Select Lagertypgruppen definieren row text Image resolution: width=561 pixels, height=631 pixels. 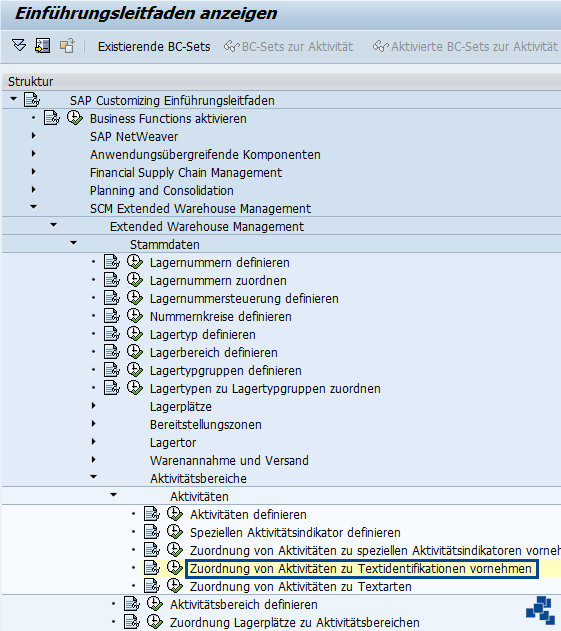225,371
